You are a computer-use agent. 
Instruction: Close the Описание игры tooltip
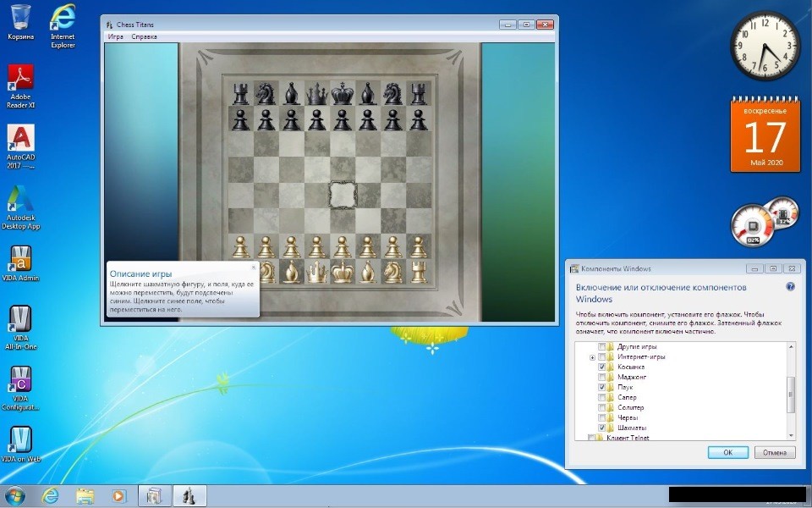pos(253,267)
